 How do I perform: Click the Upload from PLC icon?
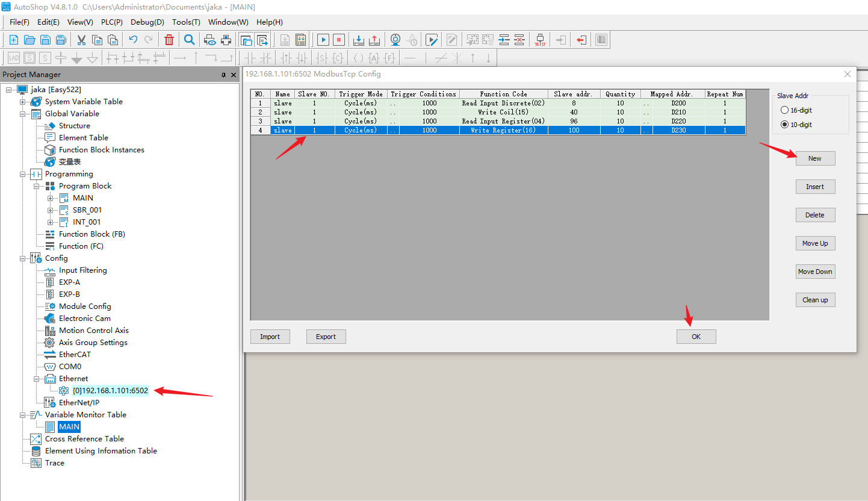(374, 40)
